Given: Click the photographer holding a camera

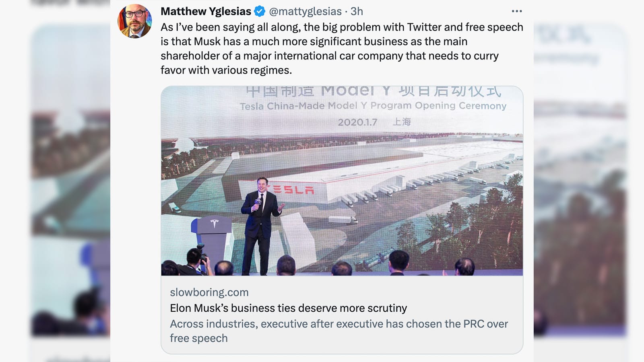Looking at the screenshot, I should pos(196,261).
